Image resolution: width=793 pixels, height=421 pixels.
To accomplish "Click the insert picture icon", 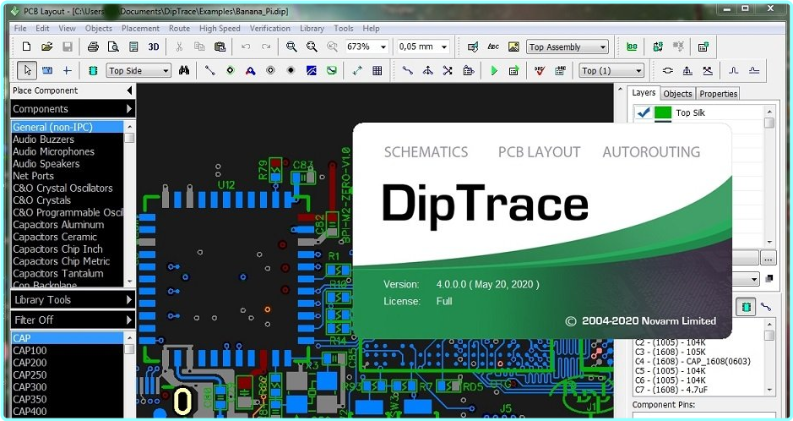I will [514, 47].
